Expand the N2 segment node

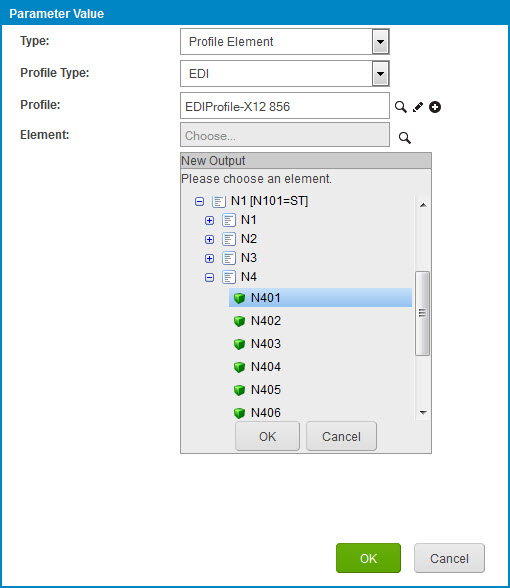pos(210,239)
